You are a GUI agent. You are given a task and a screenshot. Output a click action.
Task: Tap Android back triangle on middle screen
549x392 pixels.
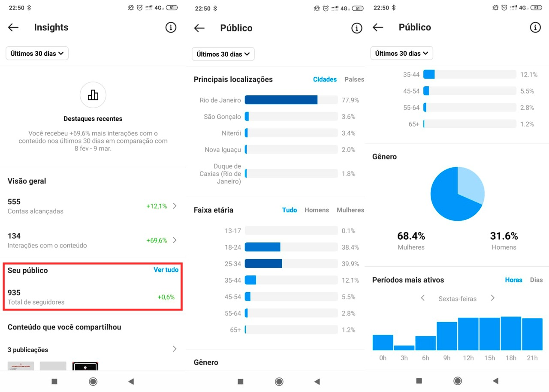point(317,381)
